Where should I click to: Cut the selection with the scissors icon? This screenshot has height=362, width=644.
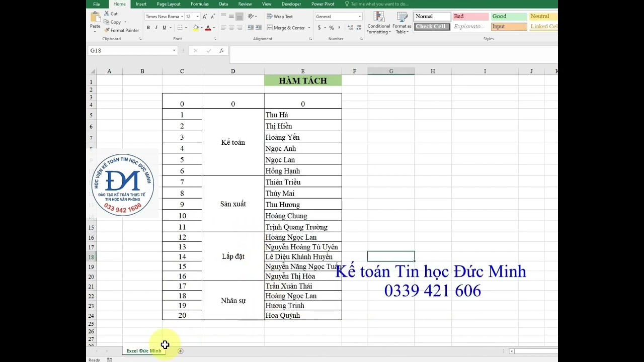coord(107,14)
